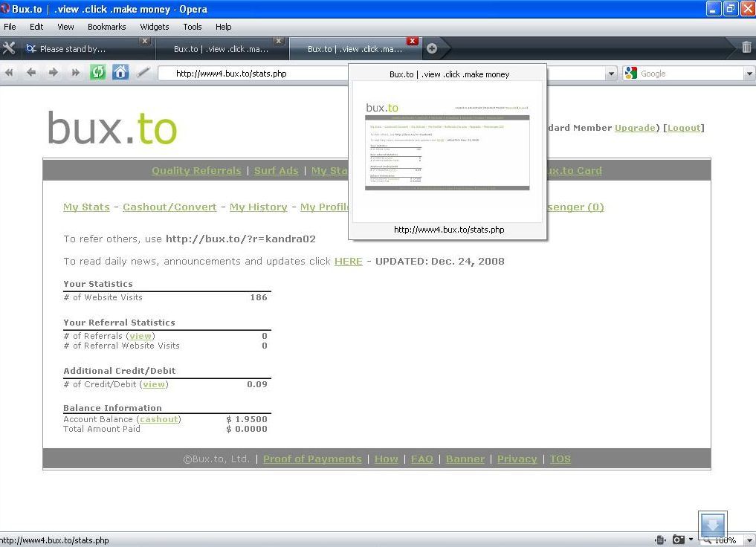Click the Rewind navigation button
Image resolution: width=756 pixels, height=547 pixels.
9,73
